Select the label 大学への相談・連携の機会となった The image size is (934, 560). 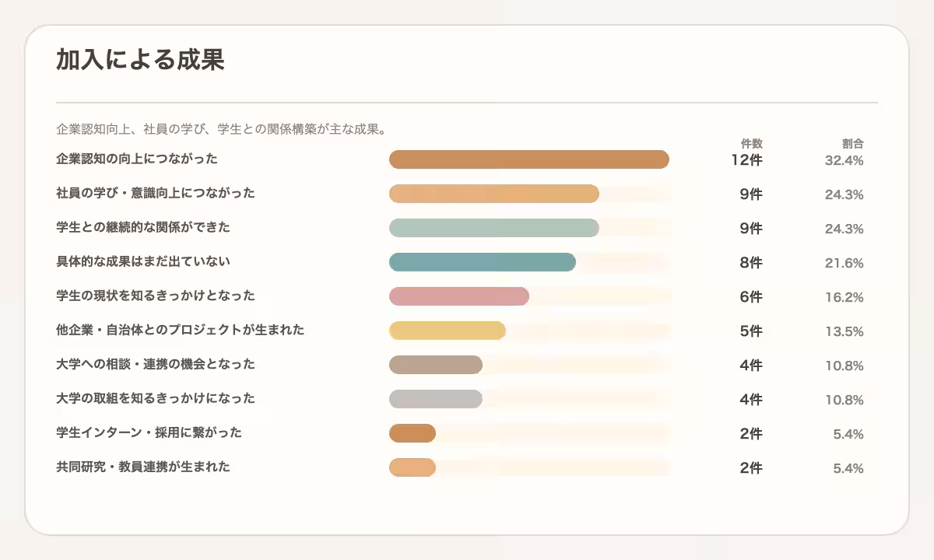click(x=156, y=364)
